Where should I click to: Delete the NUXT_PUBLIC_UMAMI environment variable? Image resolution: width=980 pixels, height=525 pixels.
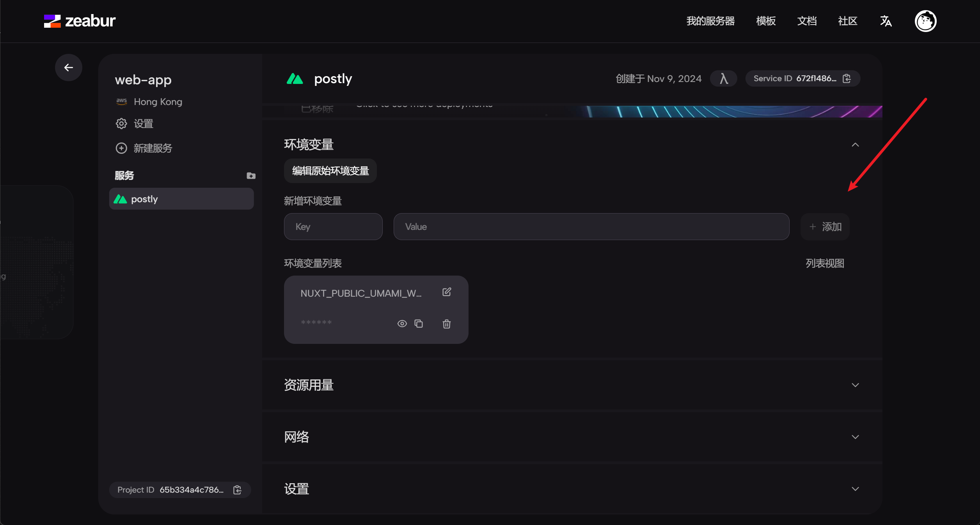447,324
